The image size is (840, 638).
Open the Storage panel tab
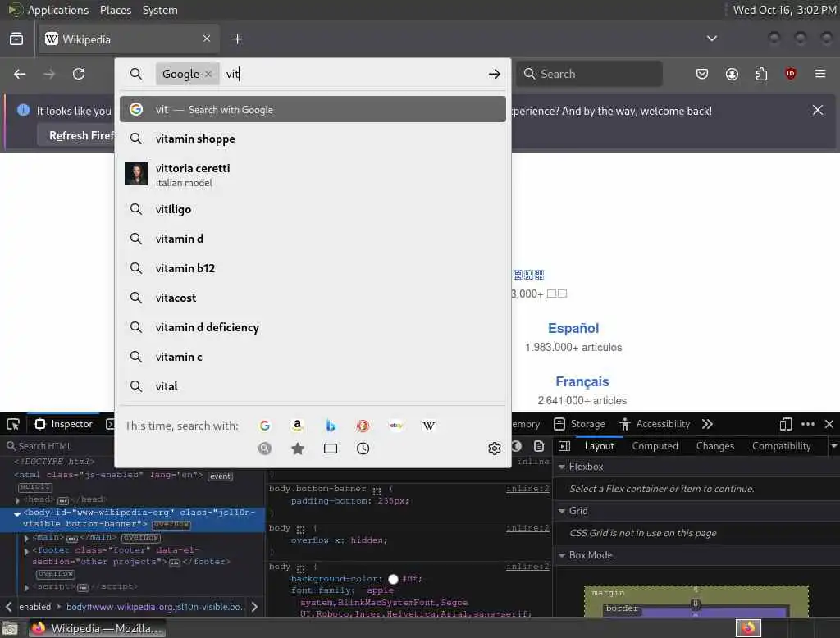(x=580, y=424)
